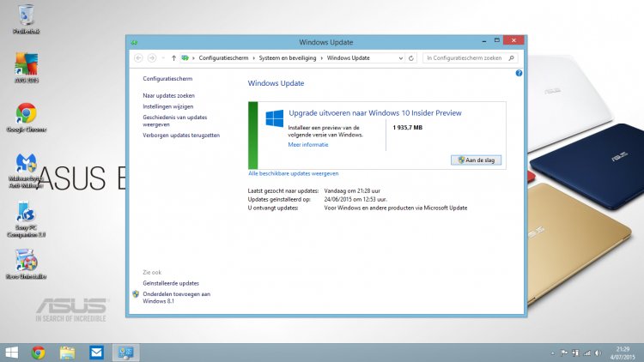Viewport: 644px width, 362px height.
Task: Click the volume speaker tray icon
Action: [598, 352]
